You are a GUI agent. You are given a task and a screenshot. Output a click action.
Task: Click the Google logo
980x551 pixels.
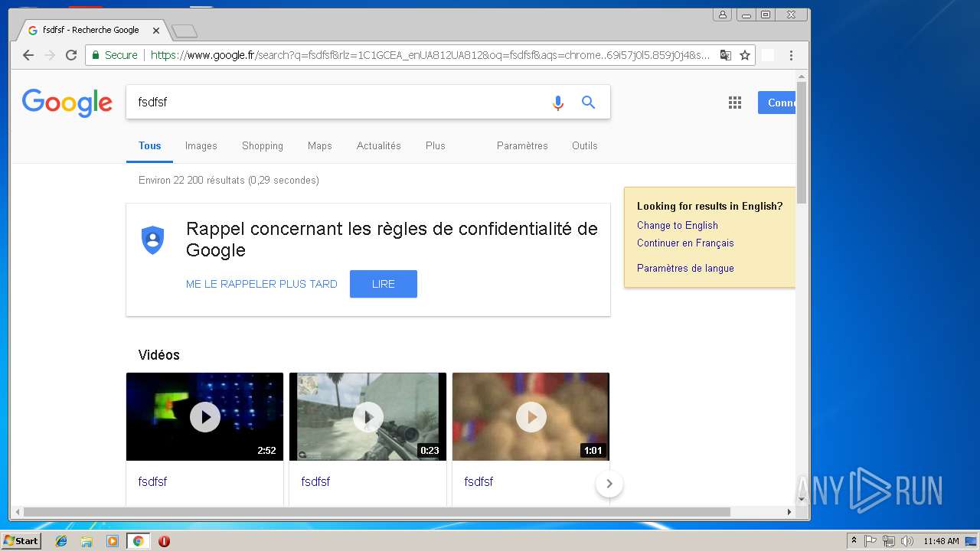[67, 103]
